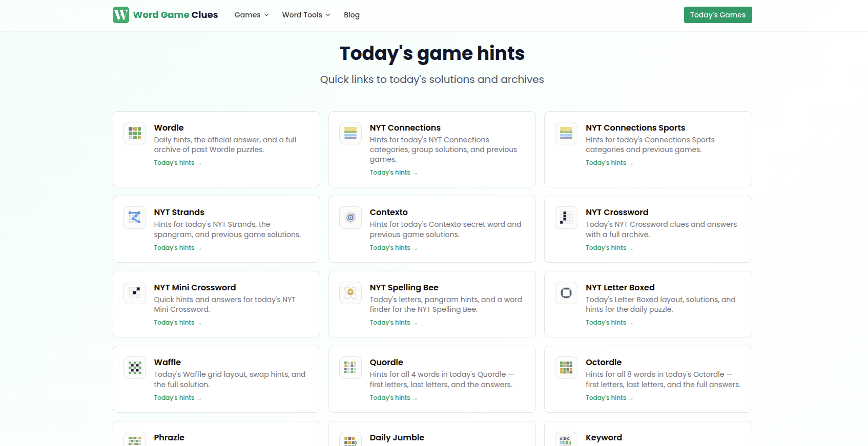The height and width of the screenshot is (446, 868).
Task: Click the Phrazle card icon
Action: (x=135, y=439)
